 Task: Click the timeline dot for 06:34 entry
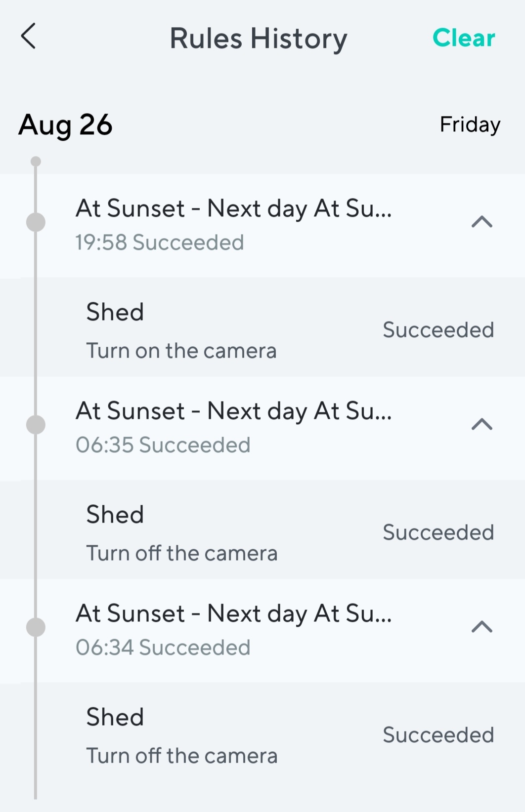coord(36,627)
